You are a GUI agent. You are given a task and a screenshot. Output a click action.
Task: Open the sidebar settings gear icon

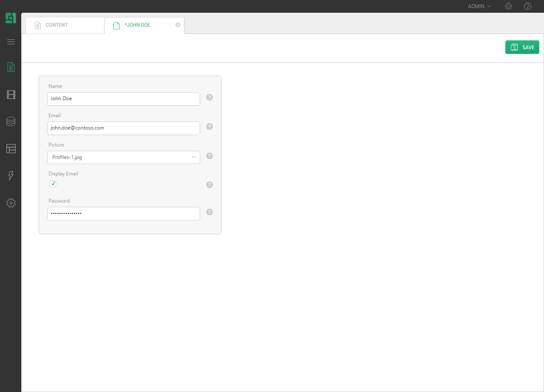pos(11,203)
